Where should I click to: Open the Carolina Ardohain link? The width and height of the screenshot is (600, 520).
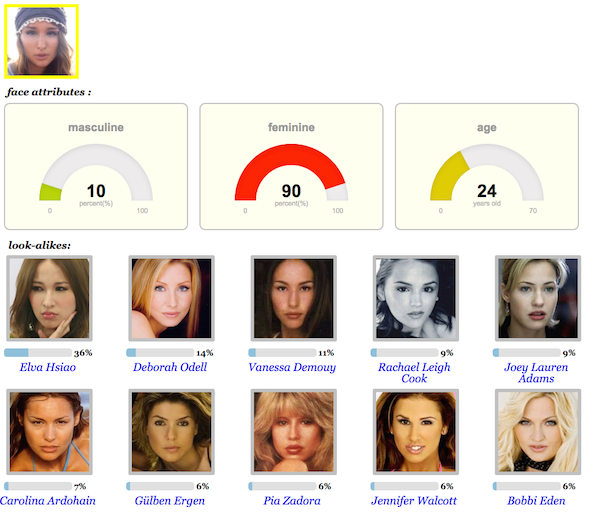[x=48, y=500]
